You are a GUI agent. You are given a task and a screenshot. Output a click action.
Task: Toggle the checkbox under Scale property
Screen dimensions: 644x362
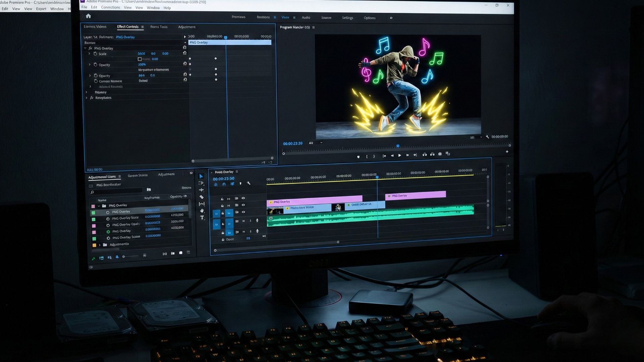(x=140, y=59)
